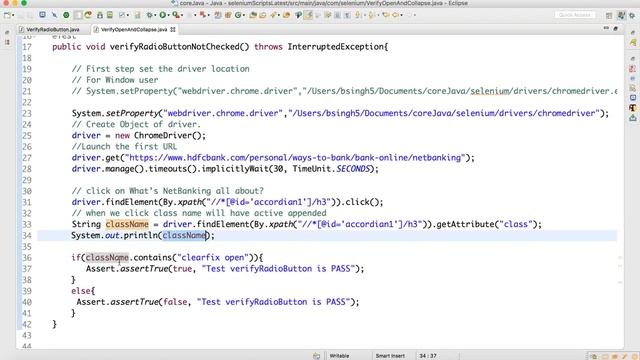Open the dropdown next to the checkmark icon
640x360 pixels.
pos(128,15)
